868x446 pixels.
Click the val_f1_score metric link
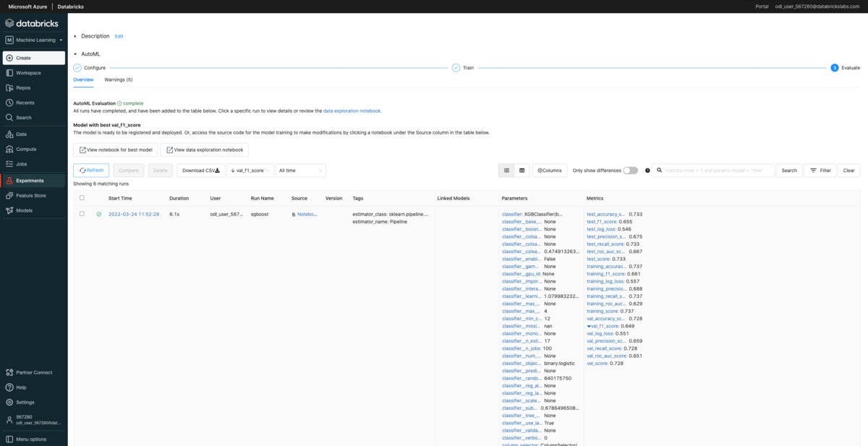(605, 326)
